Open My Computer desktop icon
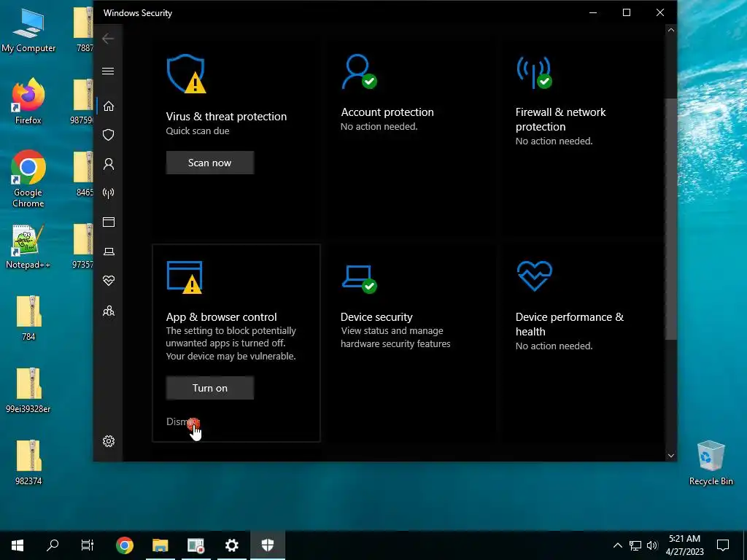The width and height of the screenshot is (747, 560). 28,30
